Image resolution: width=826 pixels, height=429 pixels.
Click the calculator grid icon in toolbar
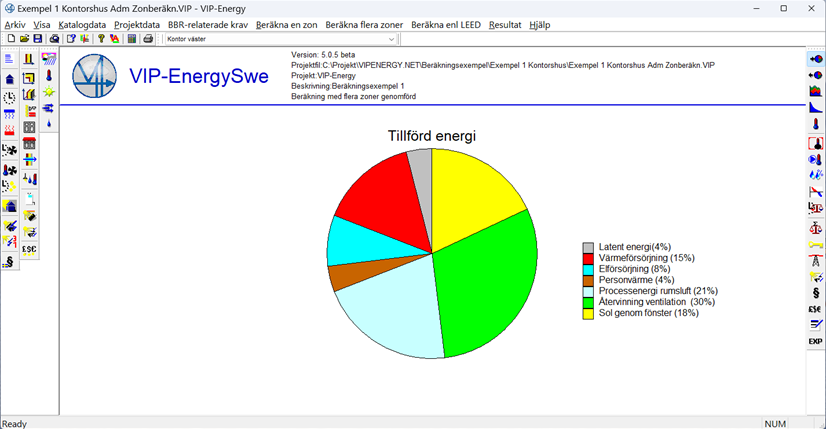pos(132,39)
